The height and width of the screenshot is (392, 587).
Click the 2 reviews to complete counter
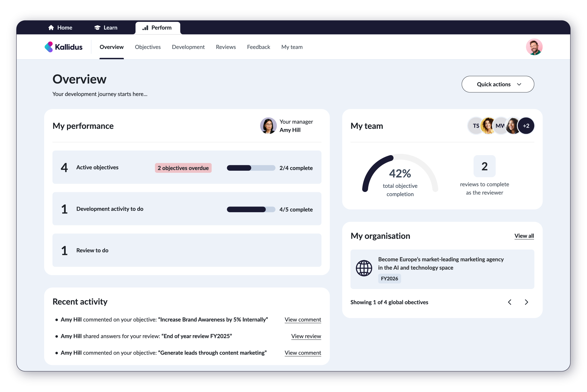(484, 166)
